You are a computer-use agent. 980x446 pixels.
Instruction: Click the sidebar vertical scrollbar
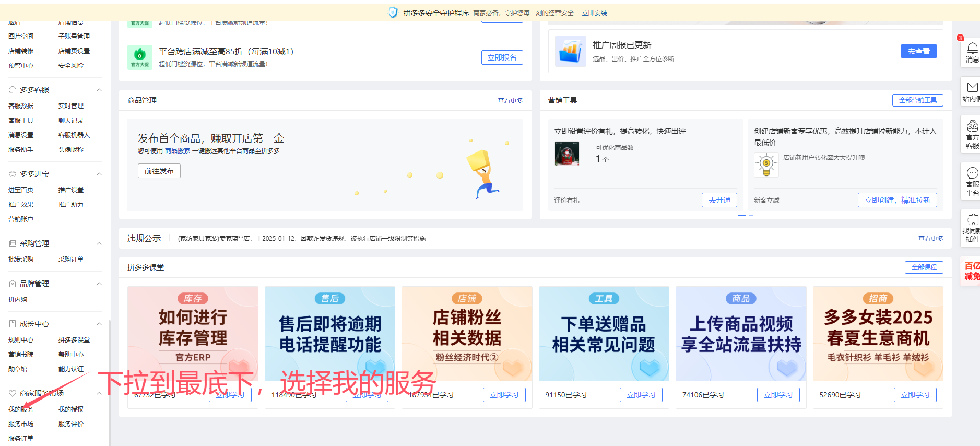click(x=109, y=383)
